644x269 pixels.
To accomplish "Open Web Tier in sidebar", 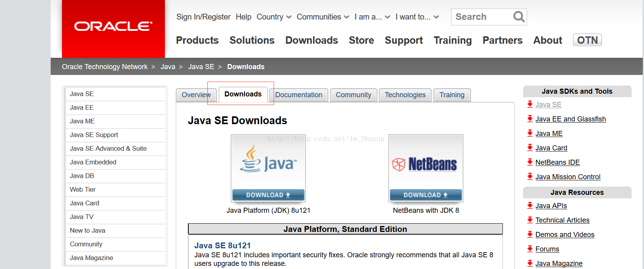I will click(x=115, y=190).
